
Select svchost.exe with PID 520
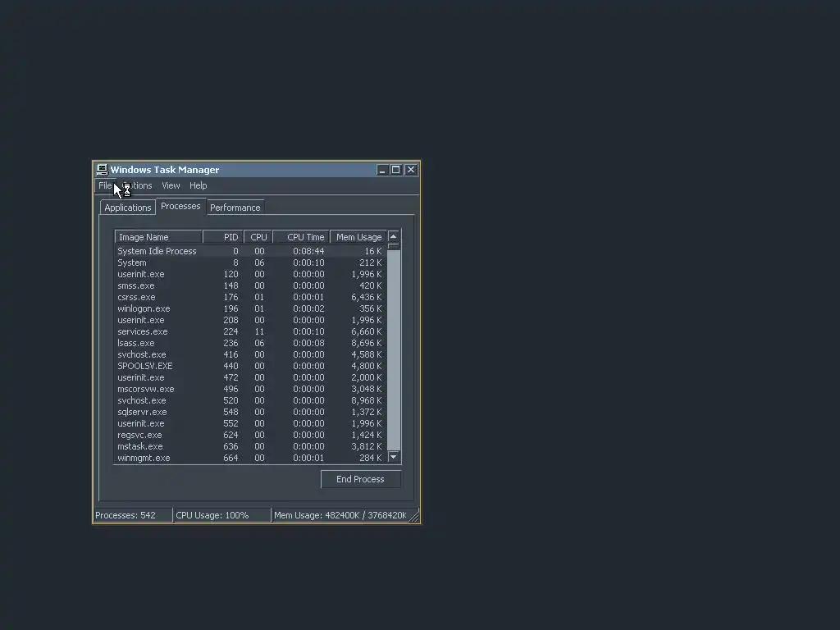tap(250, 400)
